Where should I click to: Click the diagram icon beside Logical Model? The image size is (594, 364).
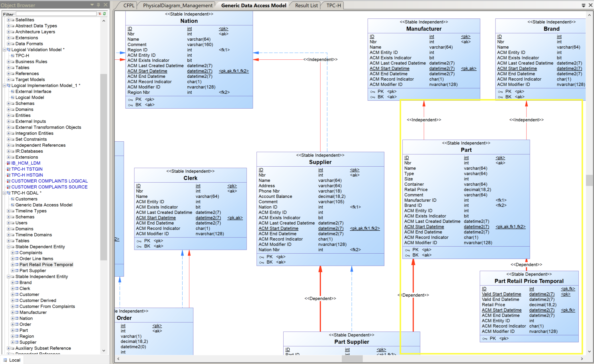13,98
